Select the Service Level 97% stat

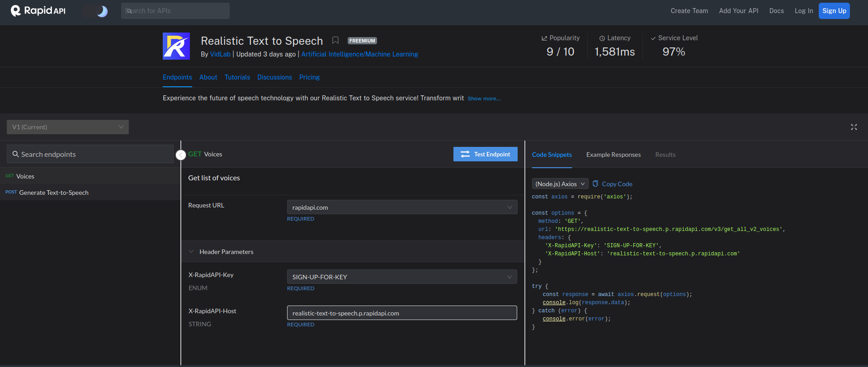(674, 46)
